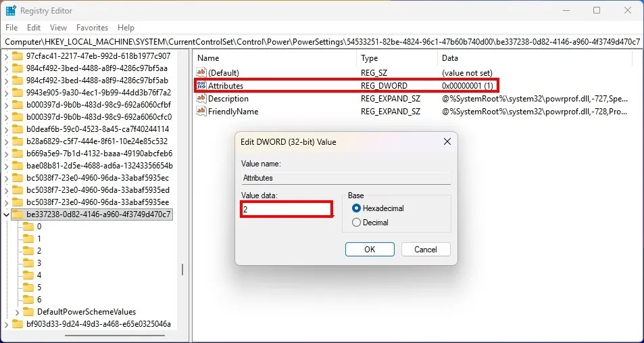
Task: Click the Attributes DWORD value icon
Action: [201, 85]
